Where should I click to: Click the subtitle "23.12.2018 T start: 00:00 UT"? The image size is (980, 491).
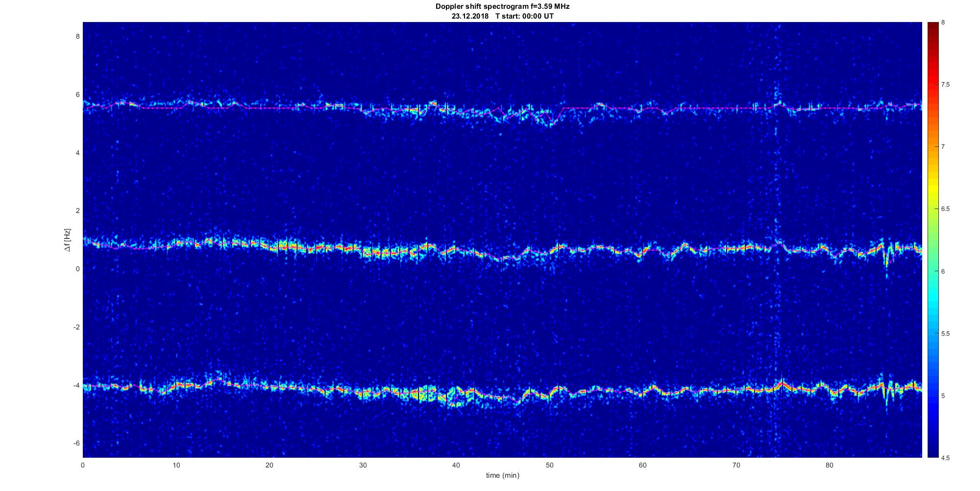502,16
